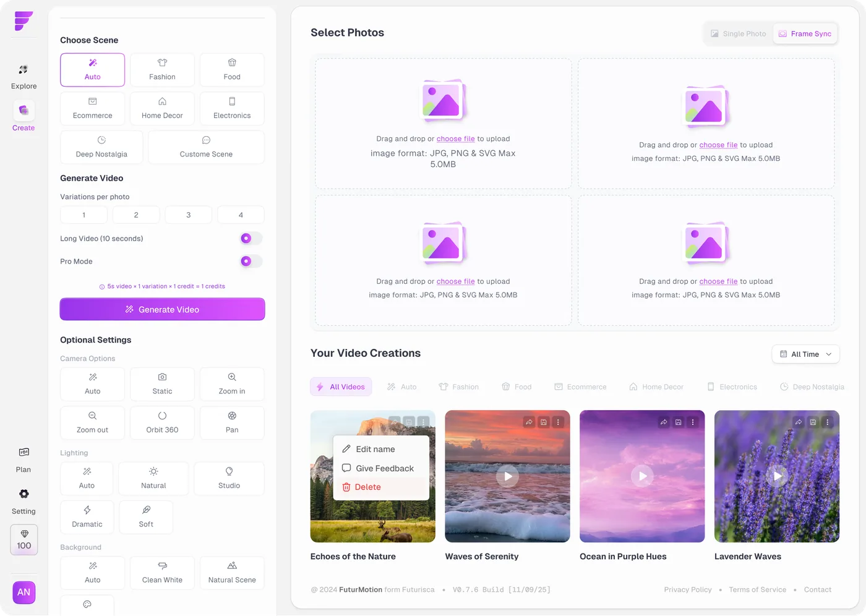
Task: Play the Waves of Serenity video
Action: click(507, 476)
